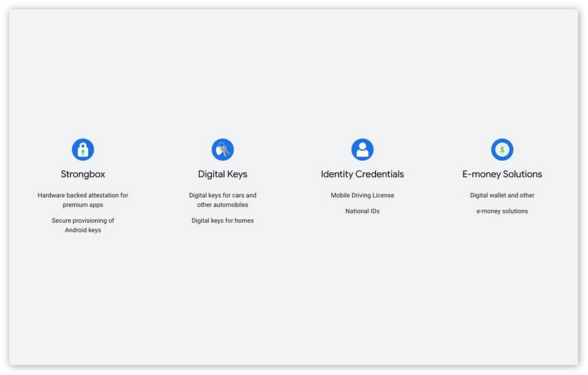The width and height of the screenshot is (588, 375).
Task: Click the Identity Credentials person icon
Action: [362, 149]
